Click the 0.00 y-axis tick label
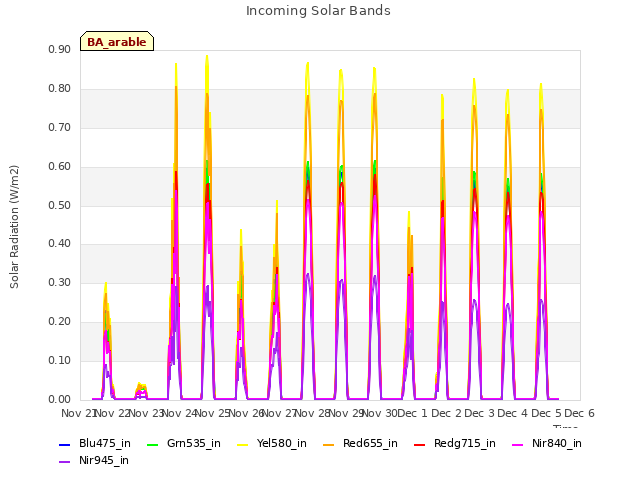640x480 pixels. point(59,399)
